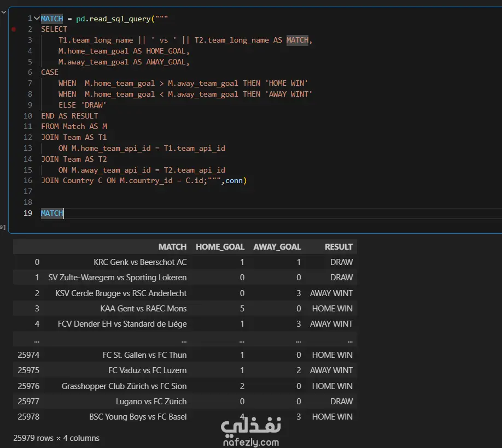
Task: Click 'JOIN Team AS T1' on line 12
Action: 74,138
